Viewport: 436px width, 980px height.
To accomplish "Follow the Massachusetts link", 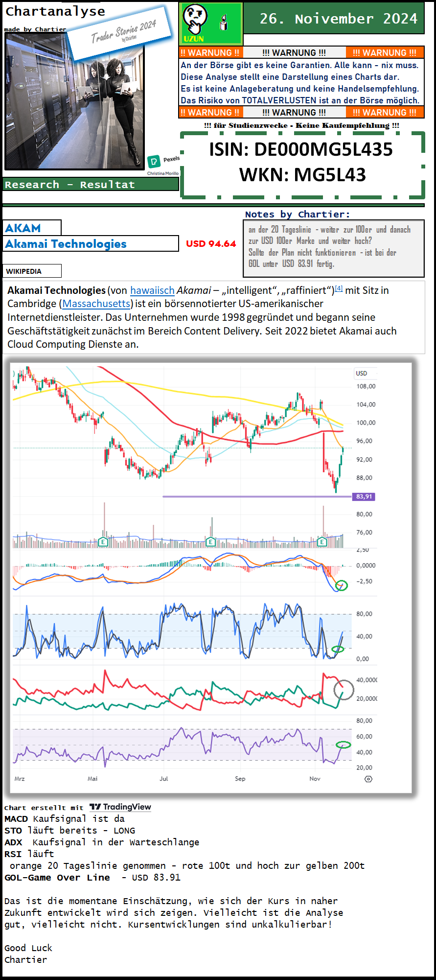I will pyautogui.click(x=96, y=304).
